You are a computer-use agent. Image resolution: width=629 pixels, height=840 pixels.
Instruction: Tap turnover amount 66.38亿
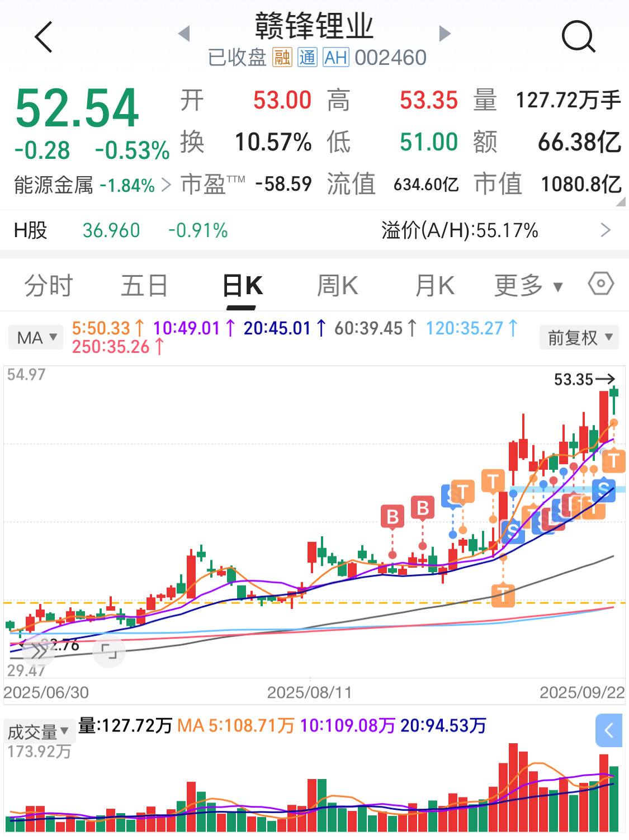tap(580, 142)
